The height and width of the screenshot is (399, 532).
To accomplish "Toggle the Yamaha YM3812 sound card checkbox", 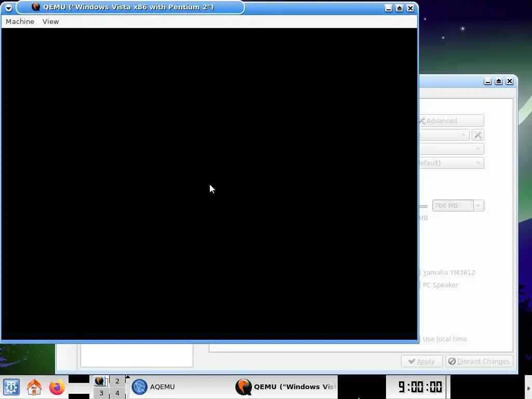I will [x=447, y=272].
